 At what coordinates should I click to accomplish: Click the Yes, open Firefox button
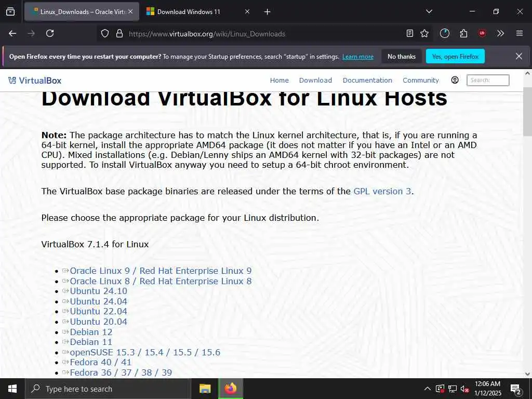[x=455, y=57]
